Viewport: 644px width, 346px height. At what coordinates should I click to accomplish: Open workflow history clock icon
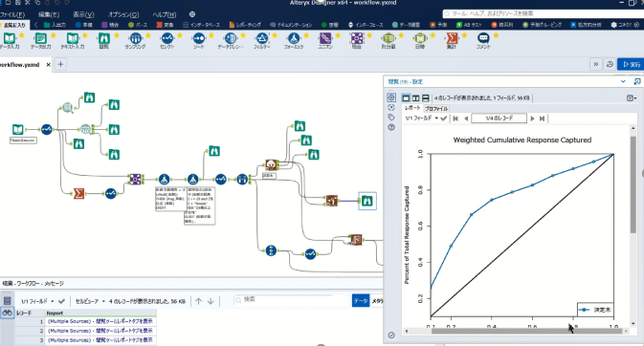(x=610, y=64)
